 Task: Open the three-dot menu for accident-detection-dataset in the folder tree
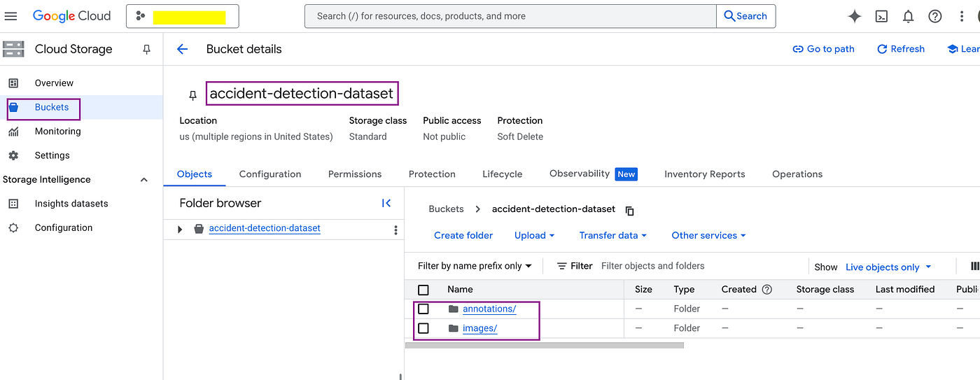[x=395, y=230]
